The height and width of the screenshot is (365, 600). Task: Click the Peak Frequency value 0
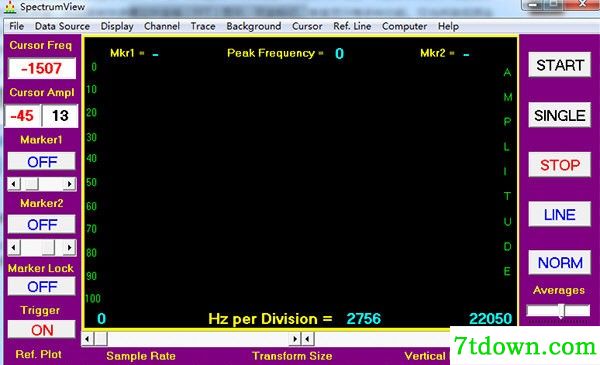tap(339, 54)
